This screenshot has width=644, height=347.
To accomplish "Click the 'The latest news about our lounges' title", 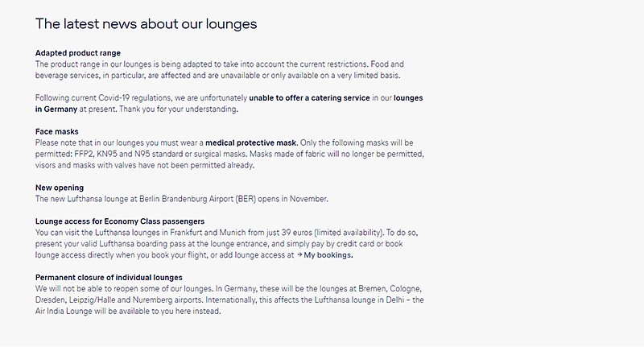I will pos(146,24).
